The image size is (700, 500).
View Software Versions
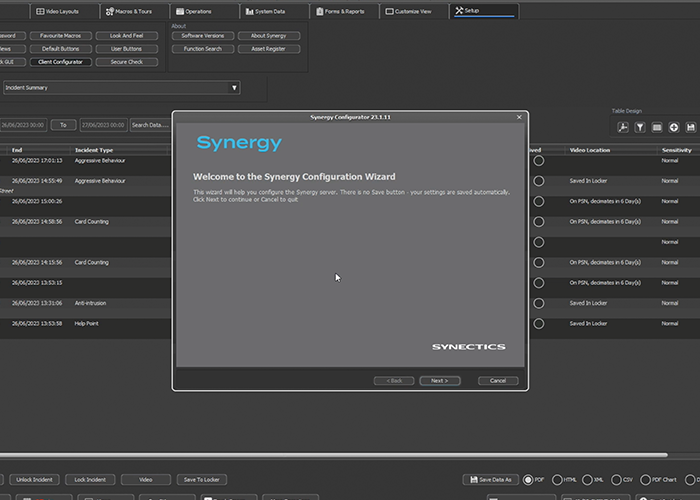(x=203, y=36)
